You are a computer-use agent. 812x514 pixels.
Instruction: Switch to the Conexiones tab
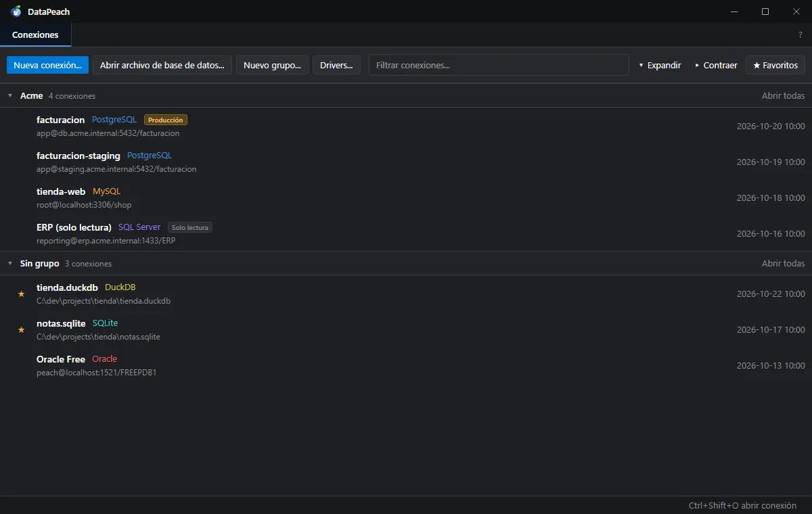(x=35, y=35)
